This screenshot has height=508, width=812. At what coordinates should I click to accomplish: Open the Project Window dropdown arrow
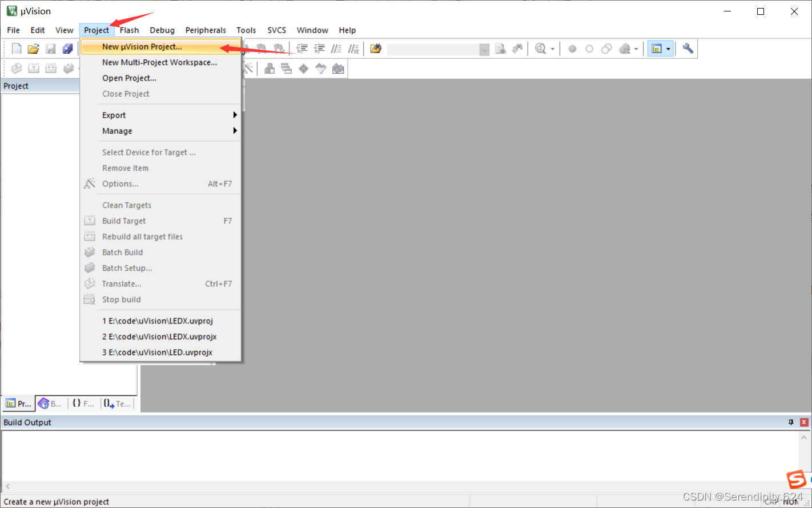click(x=669, y=49)
